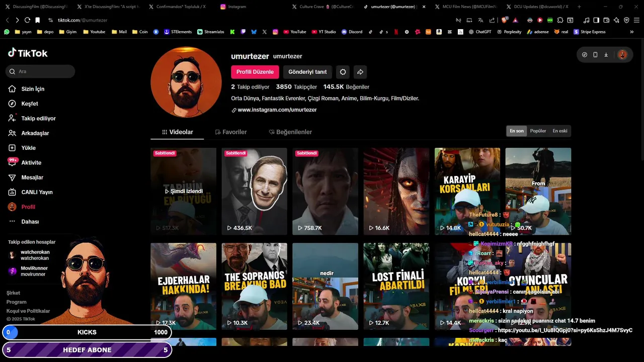The image size is (644, 362).
Task: Open Mesajlar inbox
Action: pos(26,177)
